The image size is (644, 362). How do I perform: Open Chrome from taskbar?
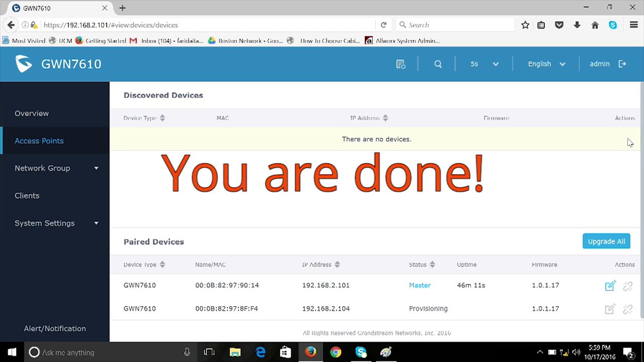(336, 352)
